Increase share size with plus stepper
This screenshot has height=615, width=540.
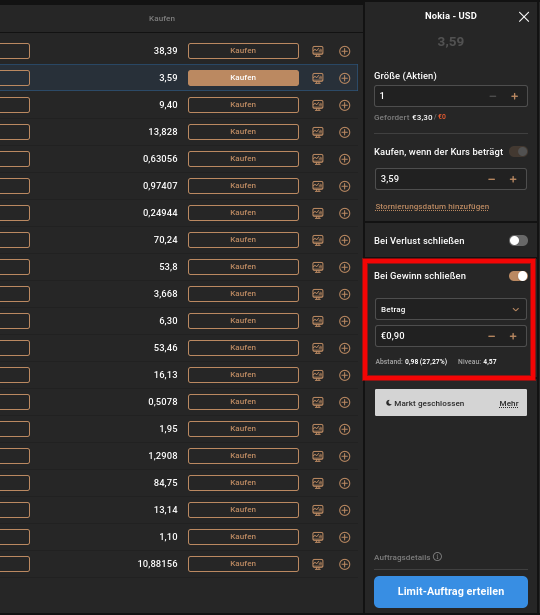click(515, 96)
